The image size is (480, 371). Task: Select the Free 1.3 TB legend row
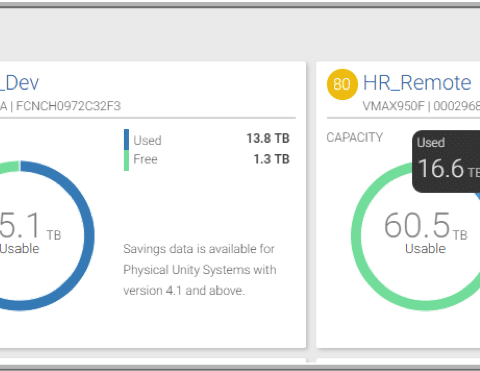tap(207, 159)
